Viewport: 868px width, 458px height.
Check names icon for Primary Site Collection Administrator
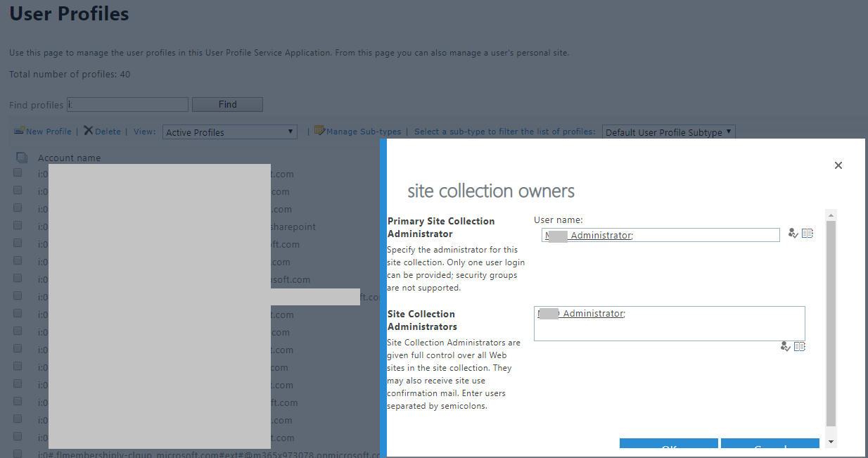793,234
